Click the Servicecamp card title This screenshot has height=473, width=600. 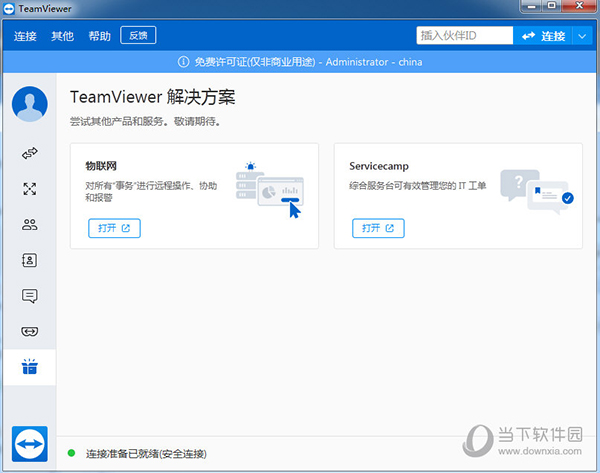[379, 166]
